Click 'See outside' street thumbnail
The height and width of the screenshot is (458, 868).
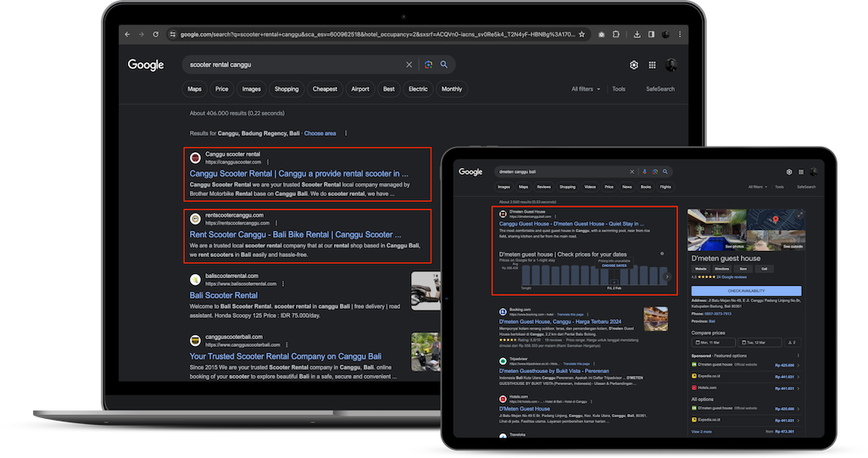[x=776, y=241]
